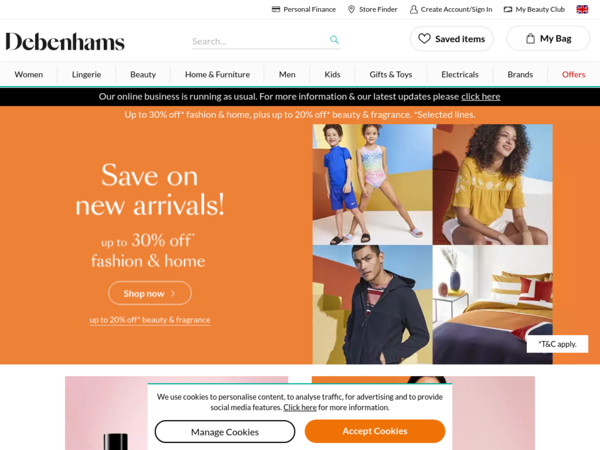Viewport: 600px width, 450px height.
Task: Click the account person icon
Action: 414,9
